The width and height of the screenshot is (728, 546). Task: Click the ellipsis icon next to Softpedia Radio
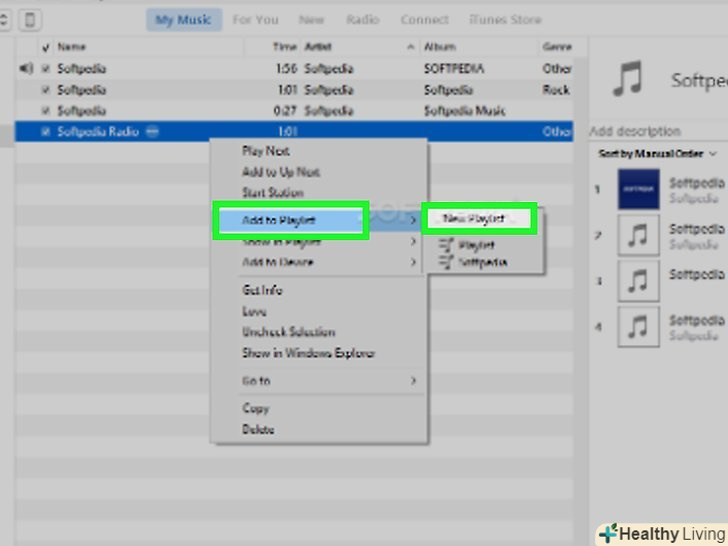tap(152, 132)
